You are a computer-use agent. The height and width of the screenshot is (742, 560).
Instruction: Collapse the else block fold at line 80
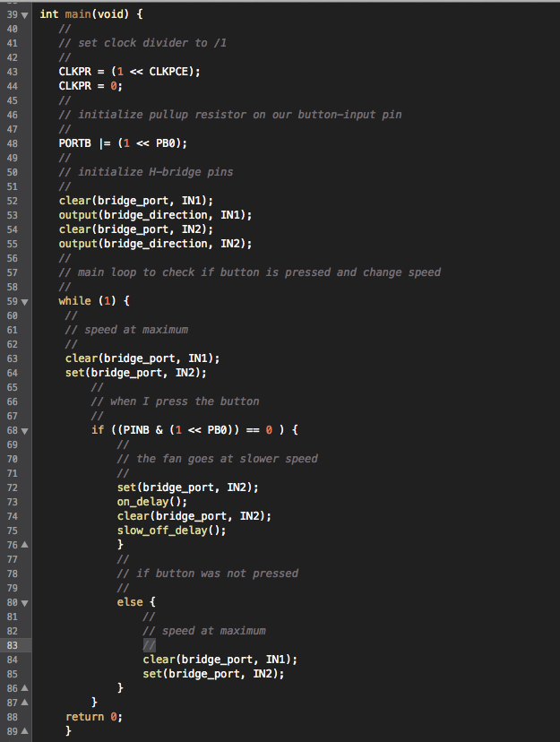point(24,603)
